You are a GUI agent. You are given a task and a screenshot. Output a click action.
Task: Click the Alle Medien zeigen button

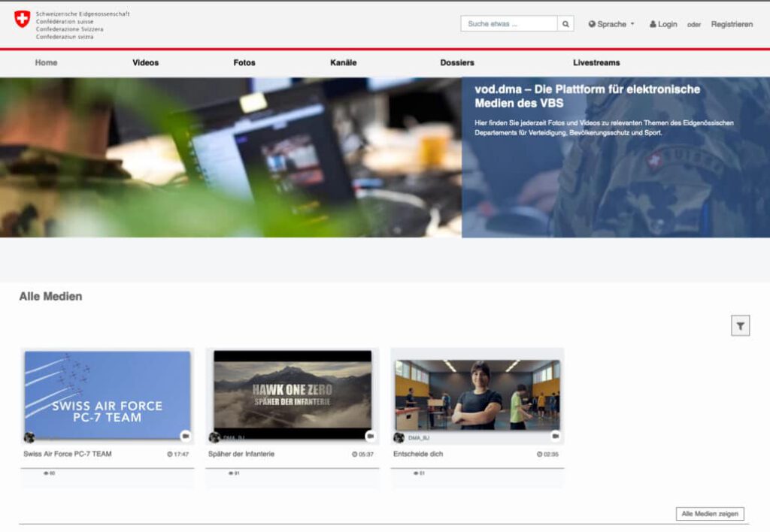tap(711, 513)
